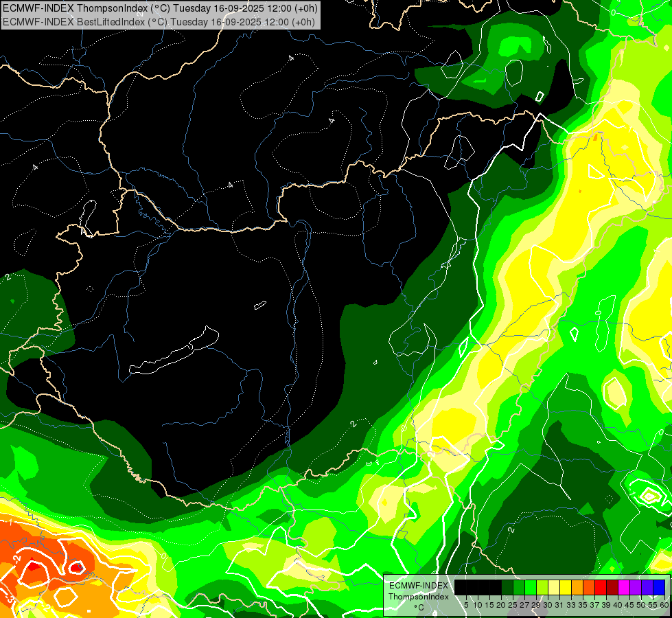Select the dark red 39–40 legend swatch
Screen dimensions: 672x618
click(x=612, y=587)
